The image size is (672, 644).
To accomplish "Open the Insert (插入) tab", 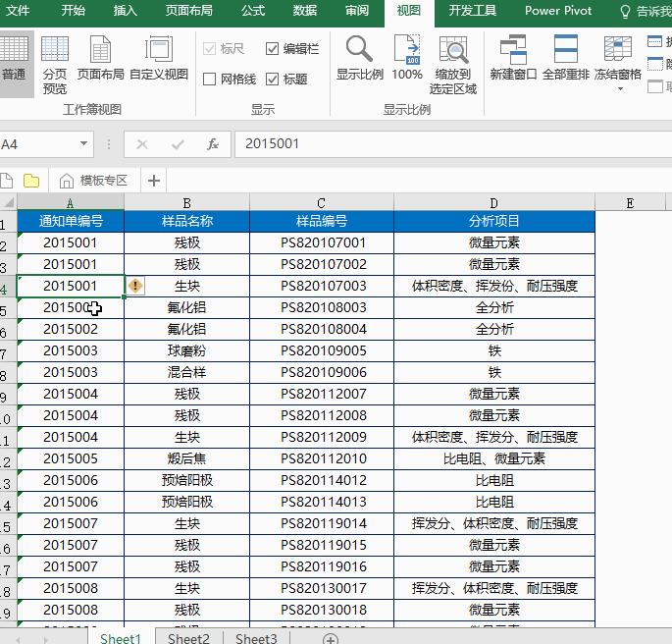I will (x=126, y=11).
